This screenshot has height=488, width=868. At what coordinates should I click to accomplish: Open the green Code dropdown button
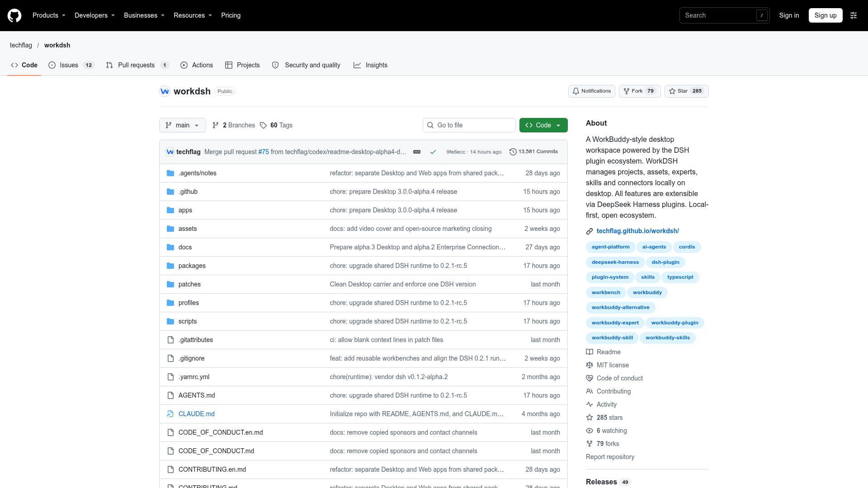click(x=543, y=125)
